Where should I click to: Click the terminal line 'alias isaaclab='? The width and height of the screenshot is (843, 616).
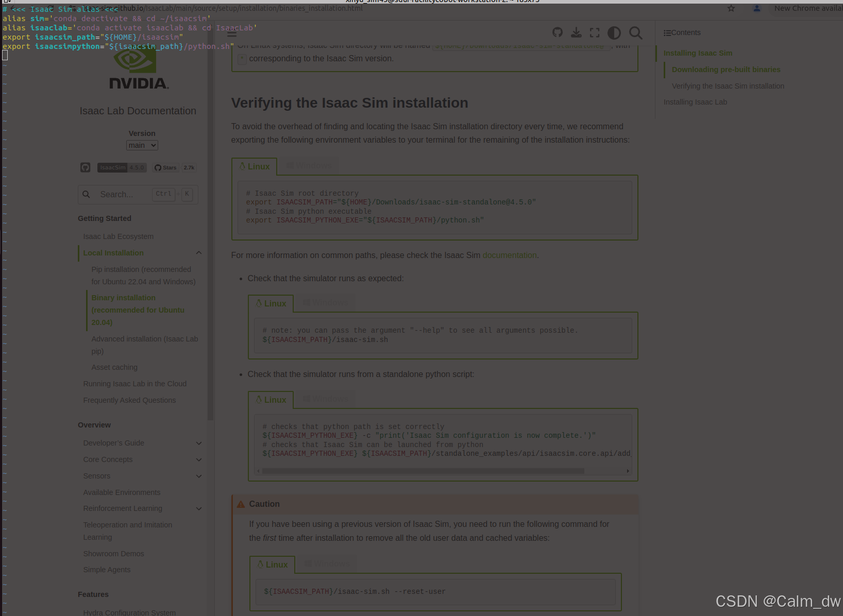click(x=129, y=28)
